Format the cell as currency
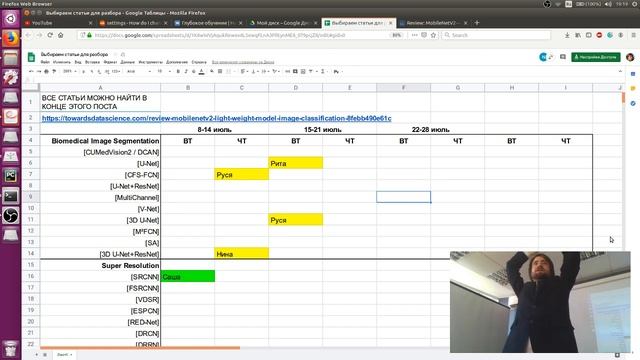Viewport: 640px width, 360px height. [83, 71]
